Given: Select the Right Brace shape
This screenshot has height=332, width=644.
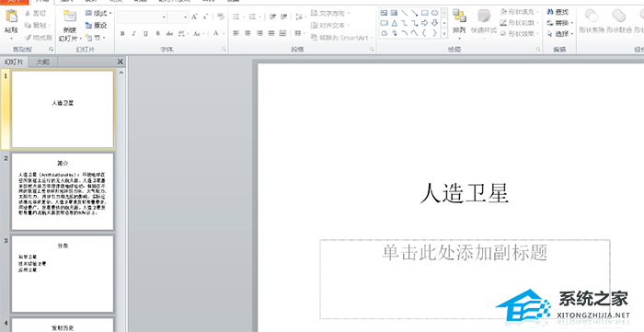Looking at the screenshot, I should point(435,33).
